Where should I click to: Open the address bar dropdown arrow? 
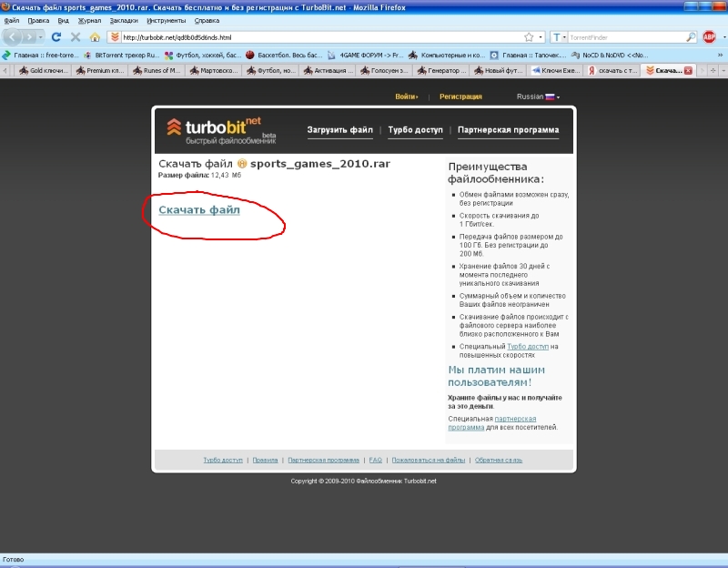click(541, 37)
